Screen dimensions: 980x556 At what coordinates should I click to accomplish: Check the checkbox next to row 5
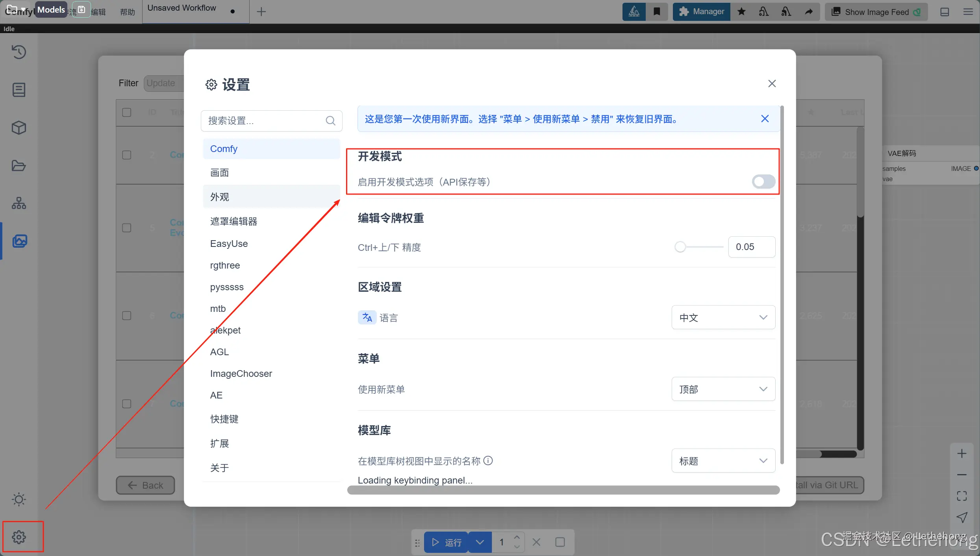tap(126, 227)
